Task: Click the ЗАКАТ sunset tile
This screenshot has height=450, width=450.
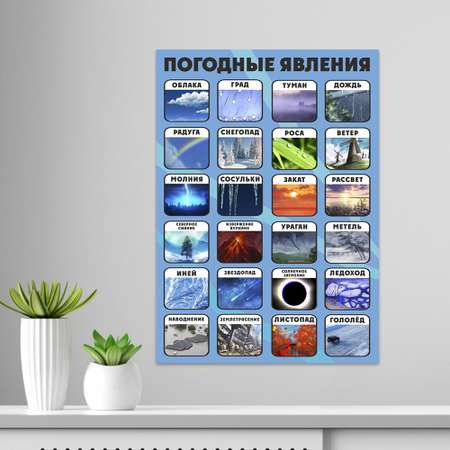Action: point(294,195)
